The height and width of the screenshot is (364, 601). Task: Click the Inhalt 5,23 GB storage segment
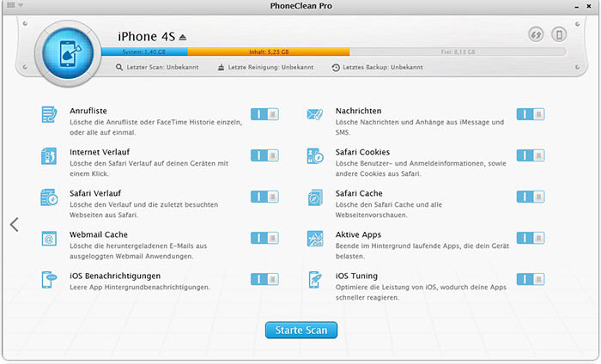point(269,52)
